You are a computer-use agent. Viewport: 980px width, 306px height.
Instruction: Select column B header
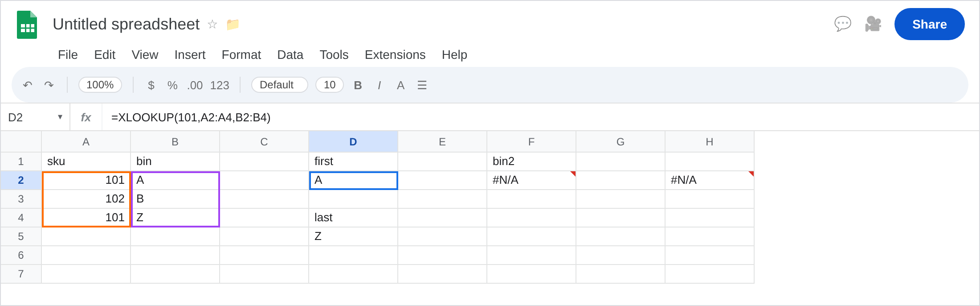175,142
